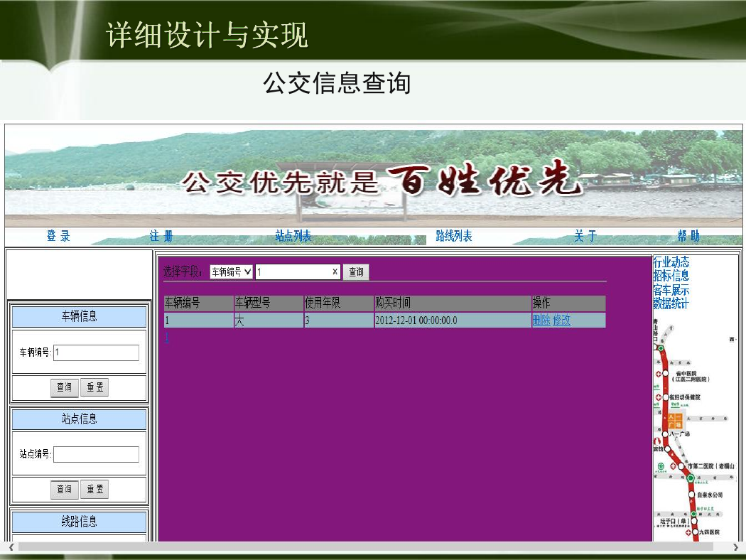Open 站点列表 in the navigation bar
The image size is (746, 560).
(293, 236)
